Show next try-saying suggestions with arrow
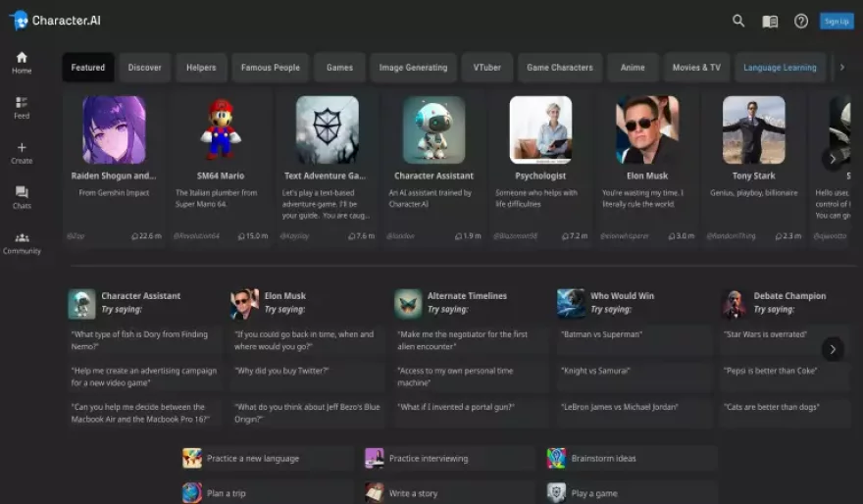This screenshot has width=863, height=504. click(833, 349)
